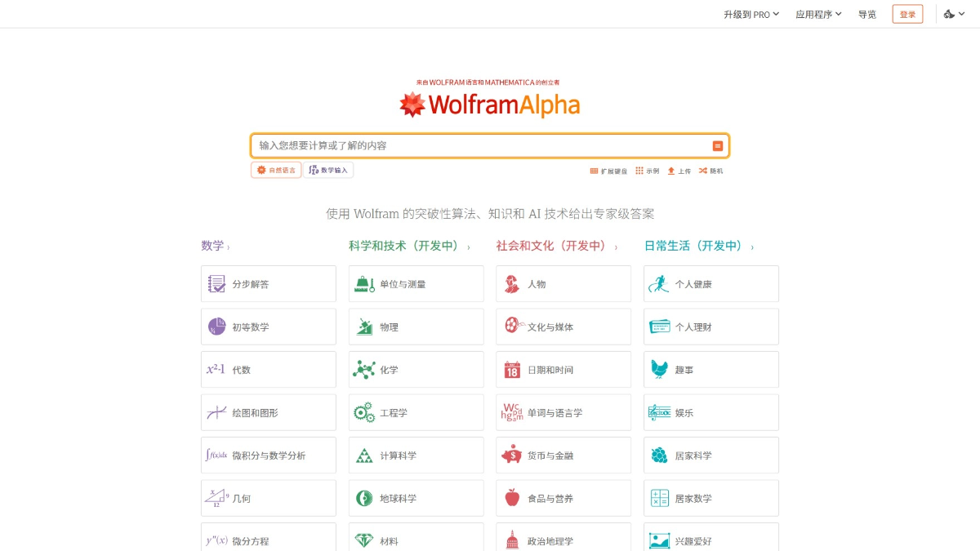Open the language selector dropdown at top right

click(x=955, y=14)
